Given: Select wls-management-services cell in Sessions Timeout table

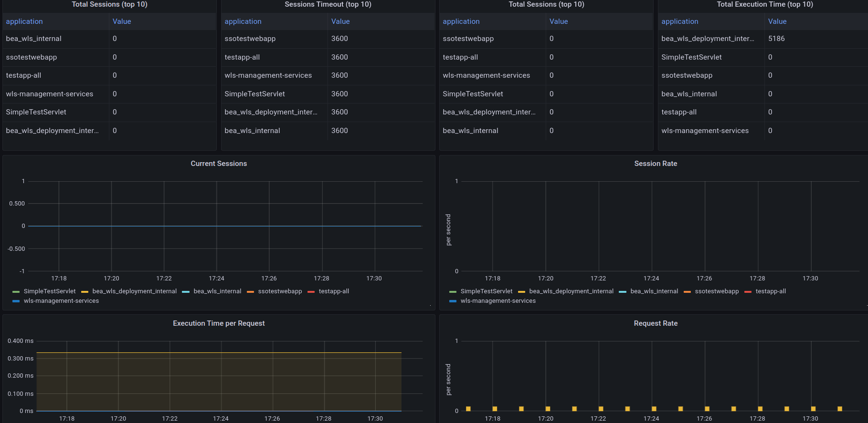Looking at the screenshot, I should [x=268, y=75].
